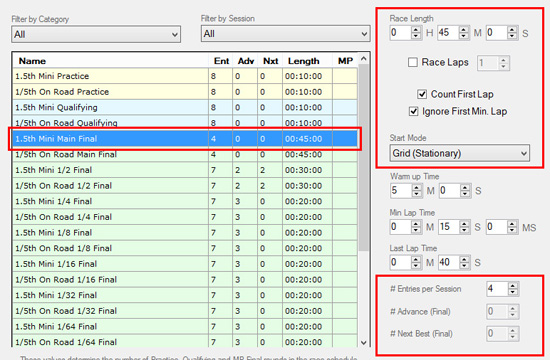Uncheck Count First Lap
Screen dimensions: 550x360
point(422,94)
